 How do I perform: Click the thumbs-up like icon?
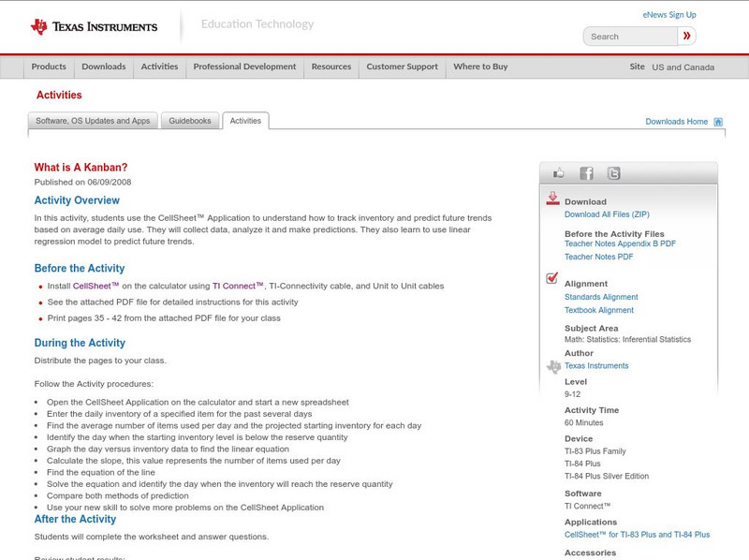tap(558, 173)
